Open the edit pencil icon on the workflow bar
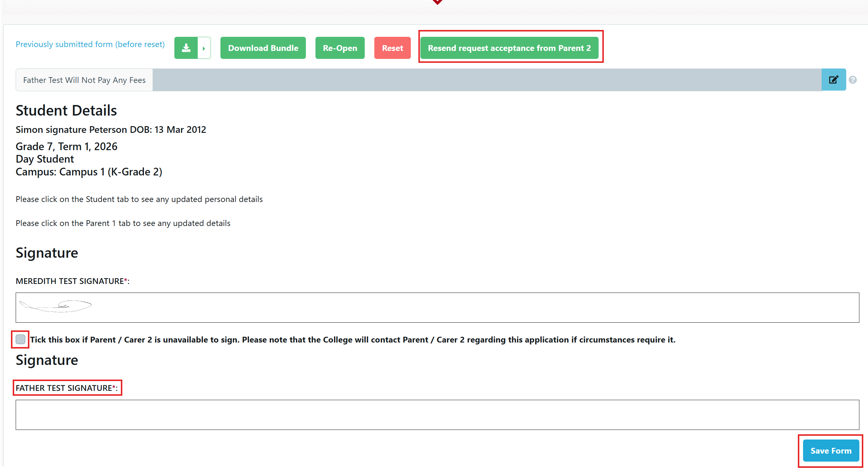This screenshot has width=868, height=468. point(834,80)
